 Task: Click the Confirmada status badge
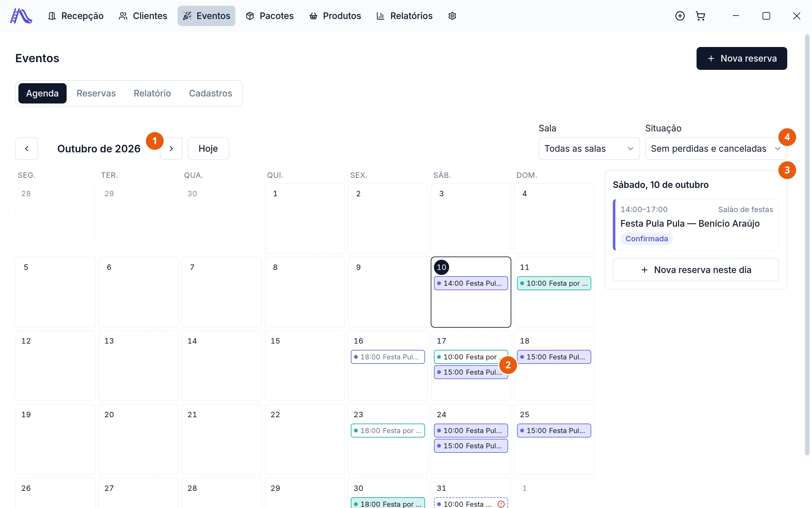pos(646,238)
